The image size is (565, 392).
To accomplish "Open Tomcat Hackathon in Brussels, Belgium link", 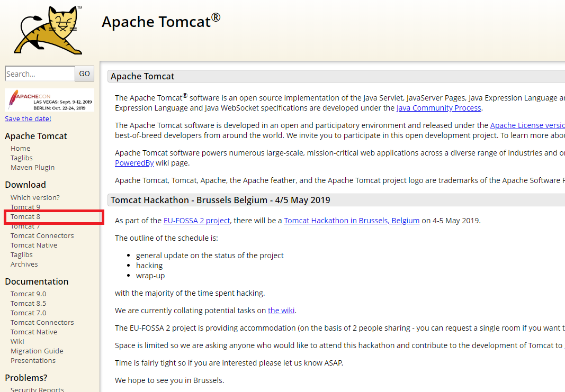I will pyautogui.click(x=352, y=221).
